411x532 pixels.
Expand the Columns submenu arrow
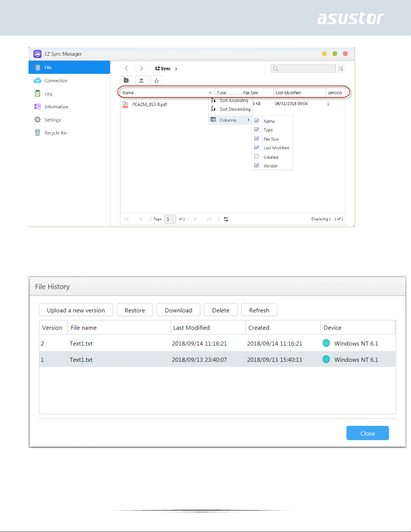pos(249,120)
